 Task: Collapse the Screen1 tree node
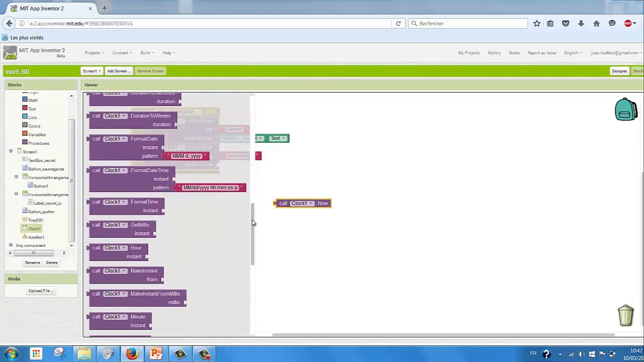[x=11, y=151]
